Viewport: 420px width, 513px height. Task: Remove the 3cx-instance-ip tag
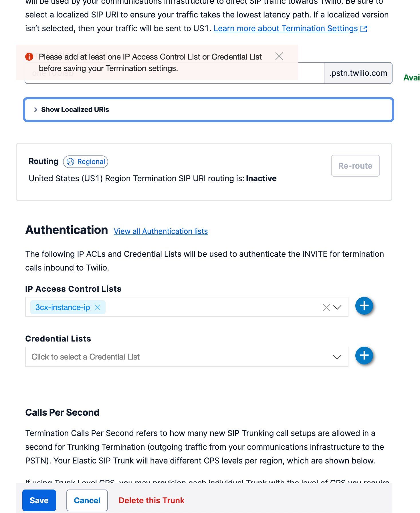(98, 307)
